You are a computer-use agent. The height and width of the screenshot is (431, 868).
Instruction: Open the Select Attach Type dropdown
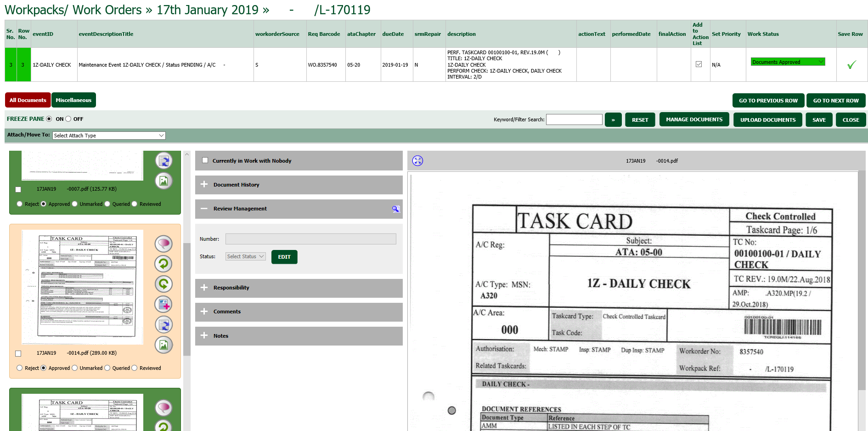pos(108,135)
